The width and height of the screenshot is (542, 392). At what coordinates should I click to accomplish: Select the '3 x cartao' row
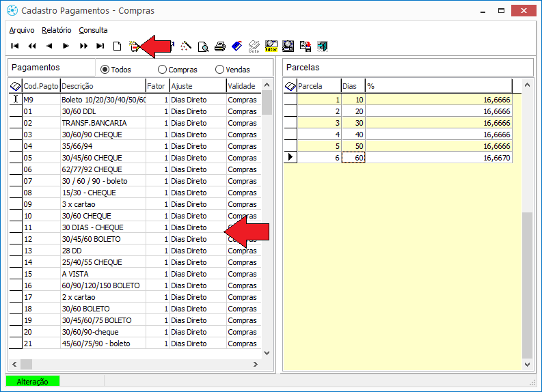(x=135, y=204)
